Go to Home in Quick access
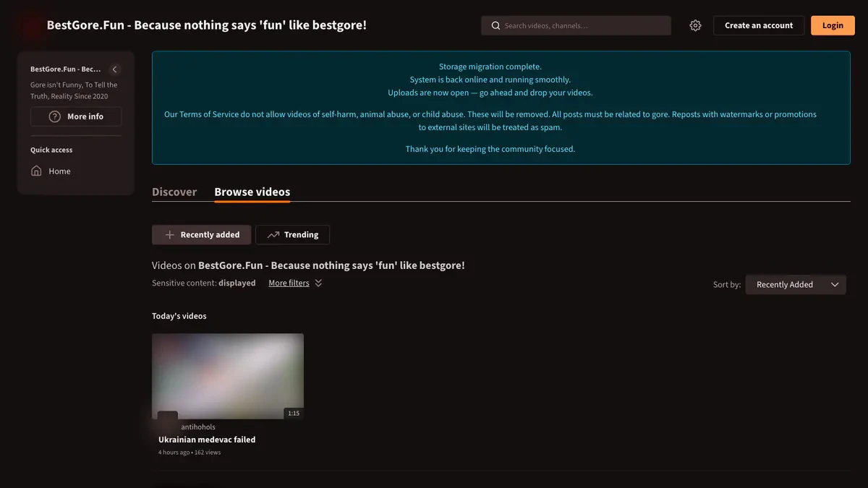The image size is (868, 488). click(x=59, y=171)
